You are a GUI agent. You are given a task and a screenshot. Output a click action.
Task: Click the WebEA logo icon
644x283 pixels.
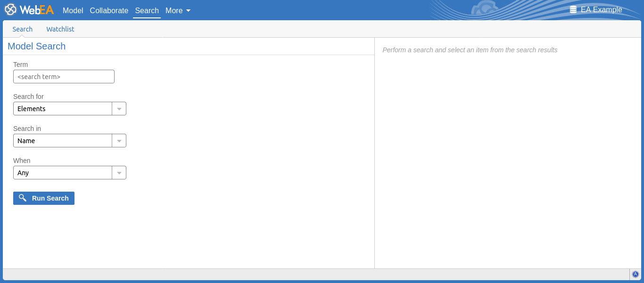click(10, 10)
